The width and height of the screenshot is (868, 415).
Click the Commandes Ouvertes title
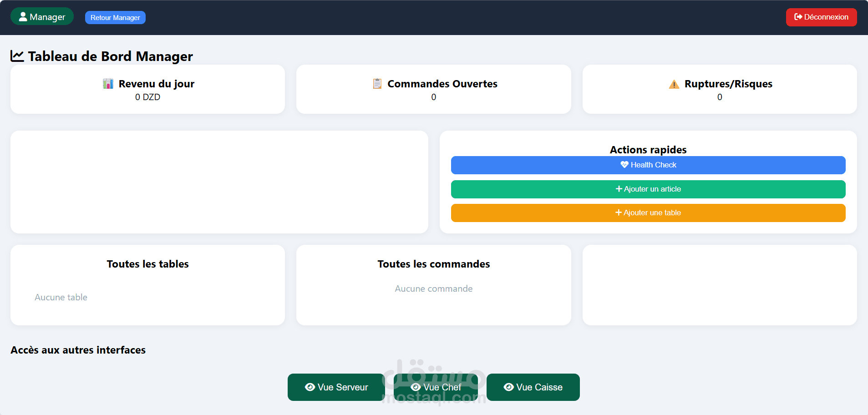click(442, 84)
